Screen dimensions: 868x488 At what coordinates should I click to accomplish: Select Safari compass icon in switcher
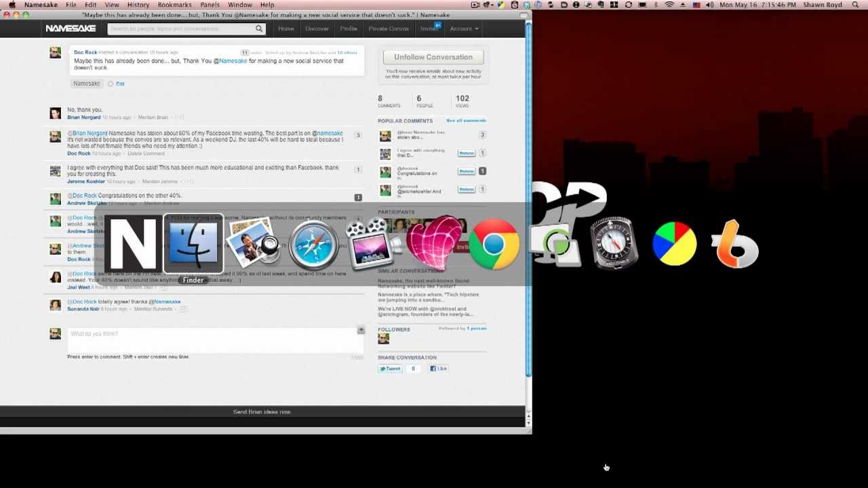(313, 244)
